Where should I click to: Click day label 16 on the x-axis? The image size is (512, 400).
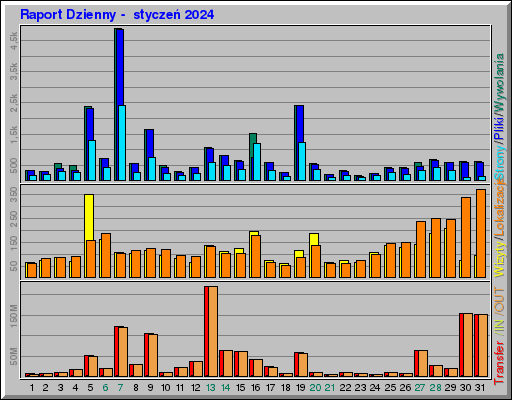pyautogui.click(x=255, y=388)
